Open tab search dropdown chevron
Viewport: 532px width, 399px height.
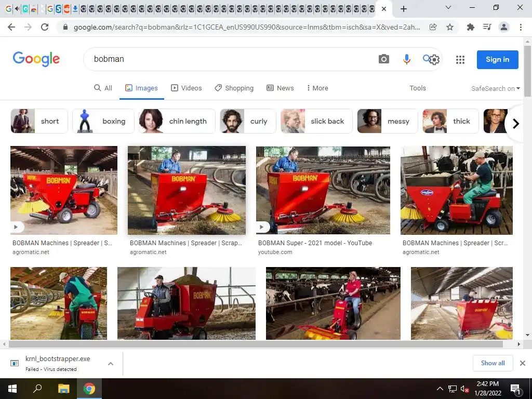448,7
